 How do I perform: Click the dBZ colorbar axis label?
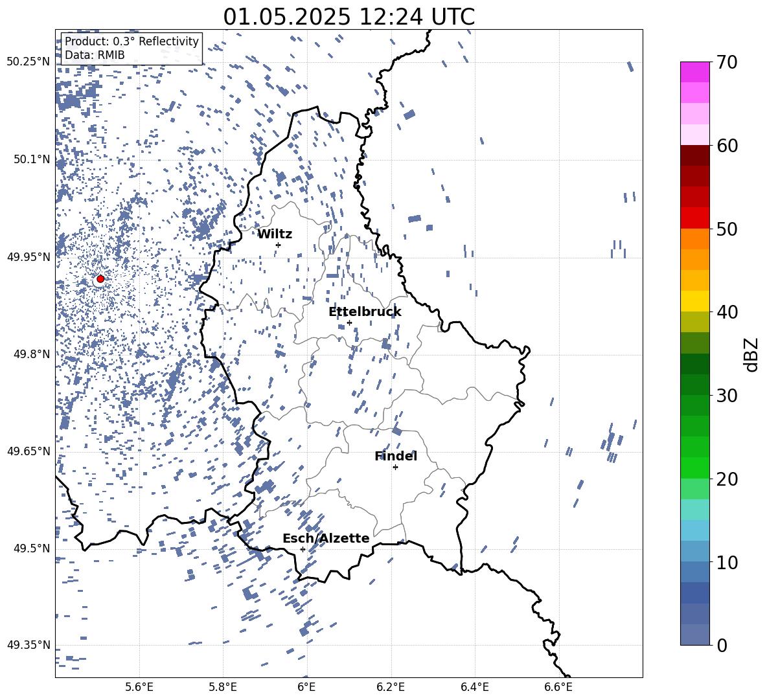click(x=752, y=354)
